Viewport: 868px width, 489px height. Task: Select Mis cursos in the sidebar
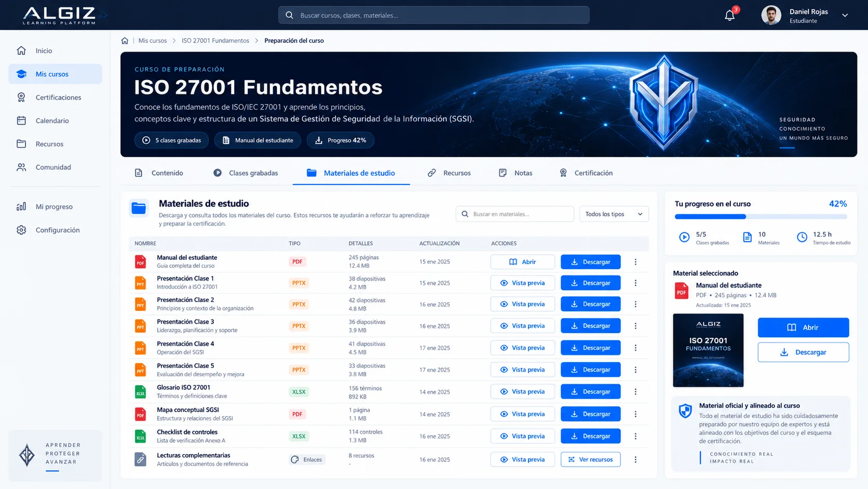coord(55,74)
